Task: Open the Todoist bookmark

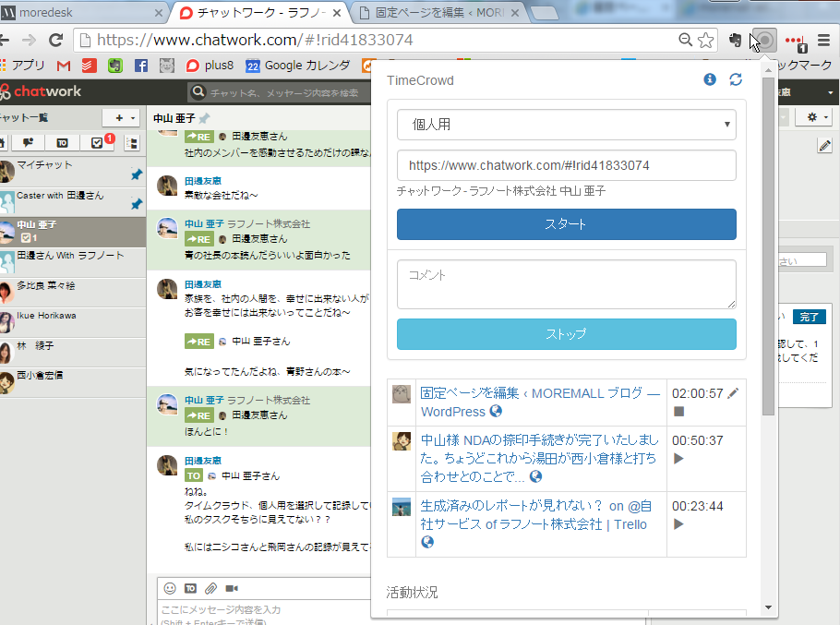Action: 89,66
